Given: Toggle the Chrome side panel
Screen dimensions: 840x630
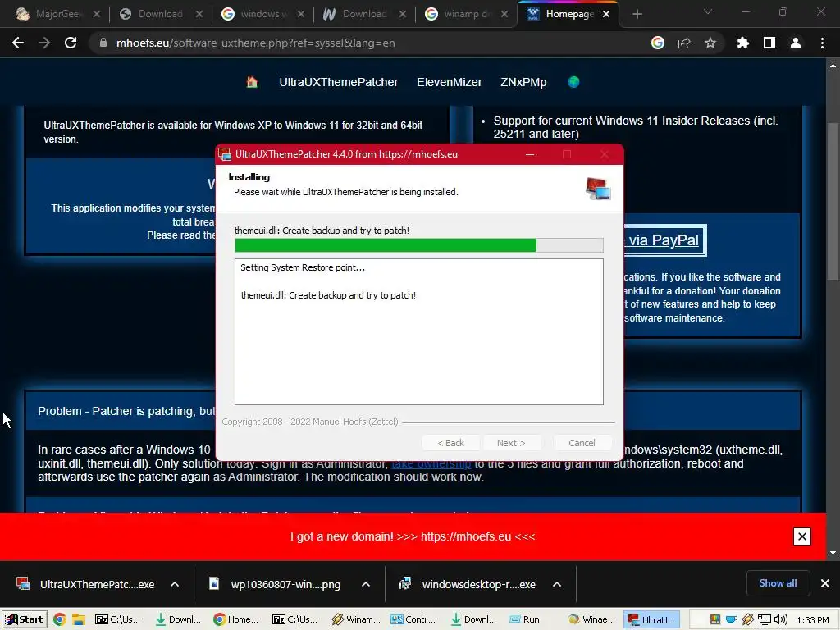Looking at the screenshot, I should (769, 43).
